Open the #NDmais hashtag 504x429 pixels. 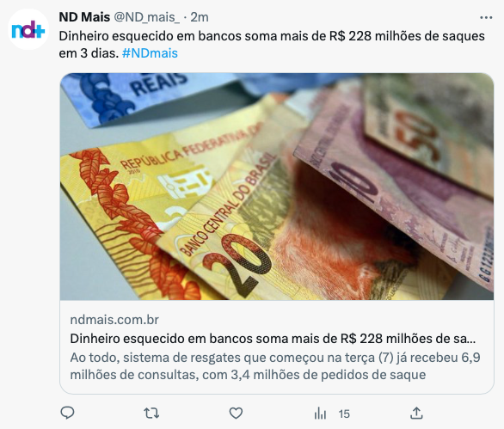click(150, 53)
